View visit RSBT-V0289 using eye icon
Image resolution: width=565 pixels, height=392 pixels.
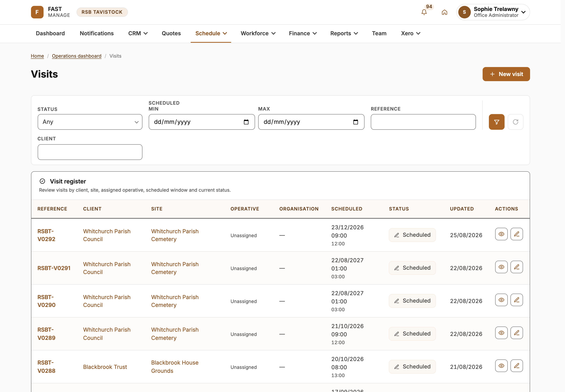coord(501,333)
